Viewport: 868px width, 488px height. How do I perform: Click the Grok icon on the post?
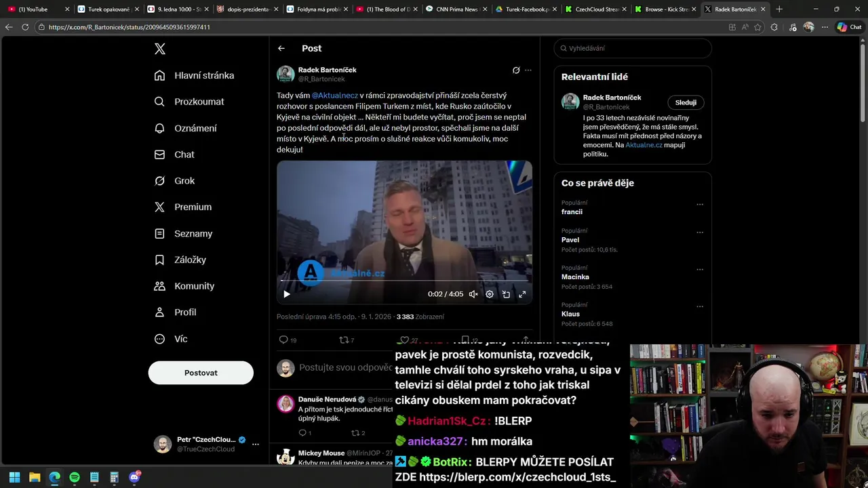pos(516,70)
